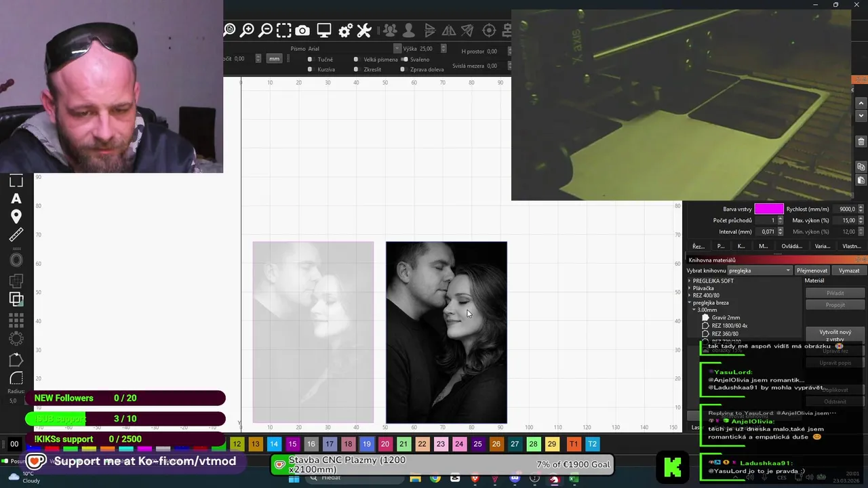The height and width of the screenshot is (488, 868).
Task: Click the trash delete icon at right edge
Action: (861, 142)
